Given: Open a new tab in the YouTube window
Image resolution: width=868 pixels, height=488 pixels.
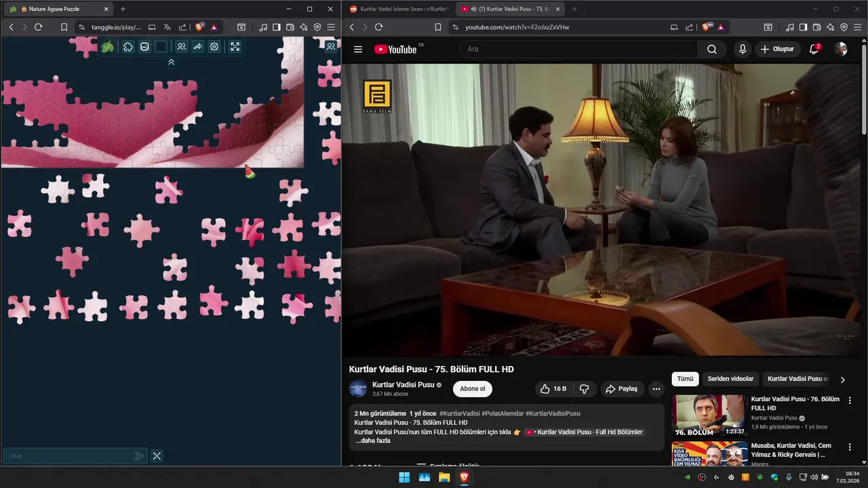Looking at the screenshot, I should tap(574, 9).
